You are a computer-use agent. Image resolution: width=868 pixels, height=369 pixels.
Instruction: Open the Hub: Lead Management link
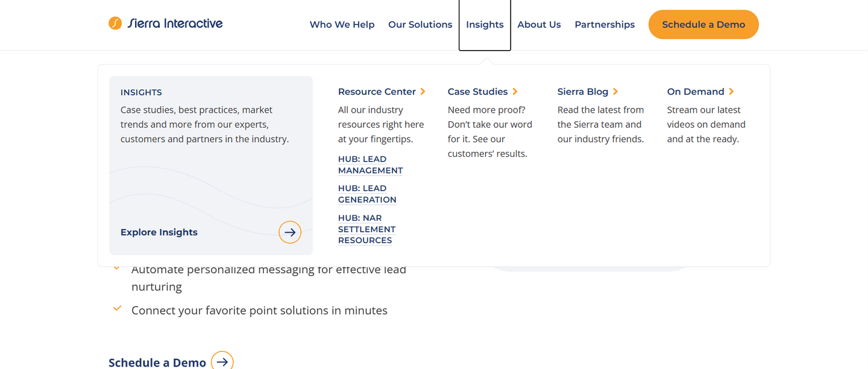370,165
